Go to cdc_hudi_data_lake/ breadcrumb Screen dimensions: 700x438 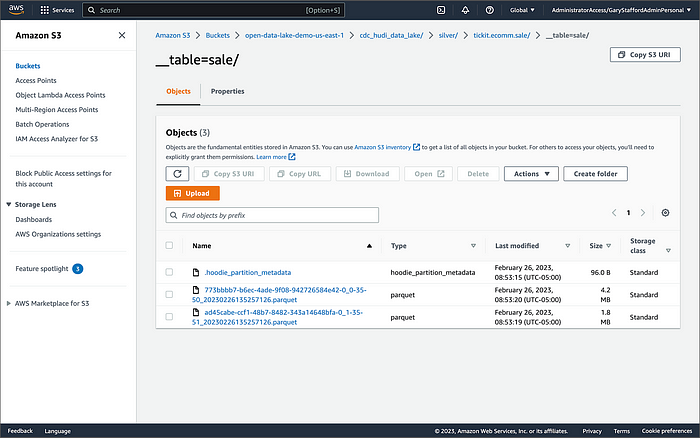coord(391,35)
